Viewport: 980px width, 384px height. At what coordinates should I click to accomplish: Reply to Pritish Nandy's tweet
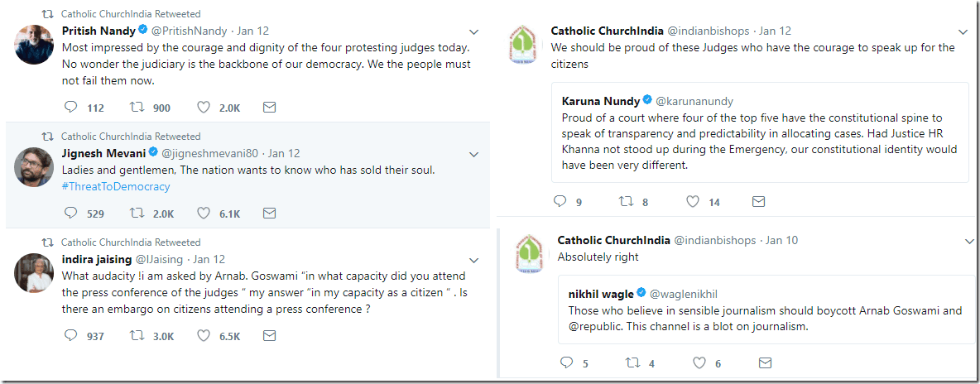(x=71, y=108)
